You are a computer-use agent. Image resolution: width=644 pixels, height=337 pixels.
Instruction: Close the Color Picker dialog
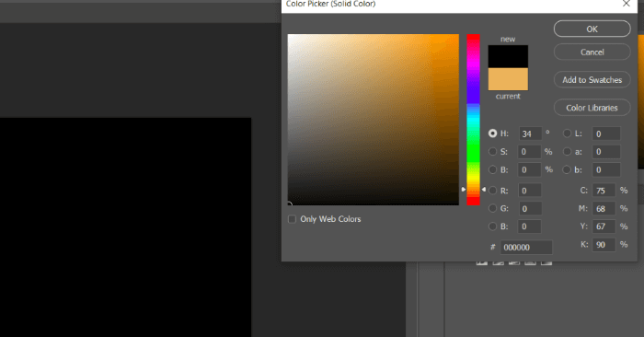(626, 4)
